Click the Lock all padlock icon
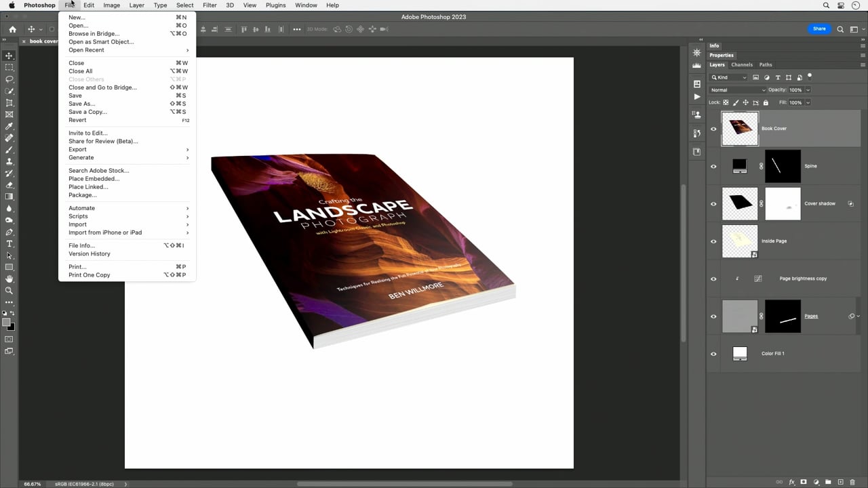The width and height of the screenshot is (868, 488). coord(766,102)
